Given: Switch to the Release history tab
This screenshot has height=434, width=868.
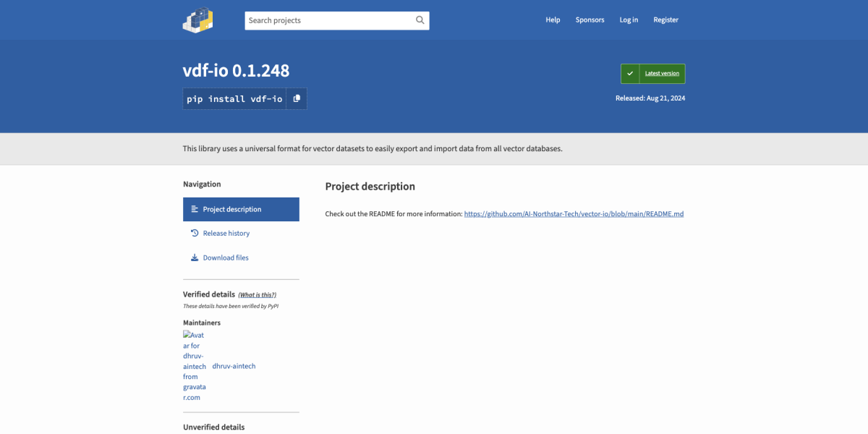Looking at the screenshot, I should [x=226, y=234].
